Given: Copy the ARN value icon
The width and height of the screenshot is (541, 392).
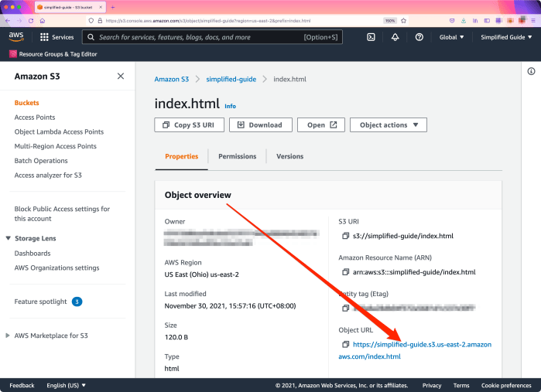Looking at the screenshot, I should (345, 272).
